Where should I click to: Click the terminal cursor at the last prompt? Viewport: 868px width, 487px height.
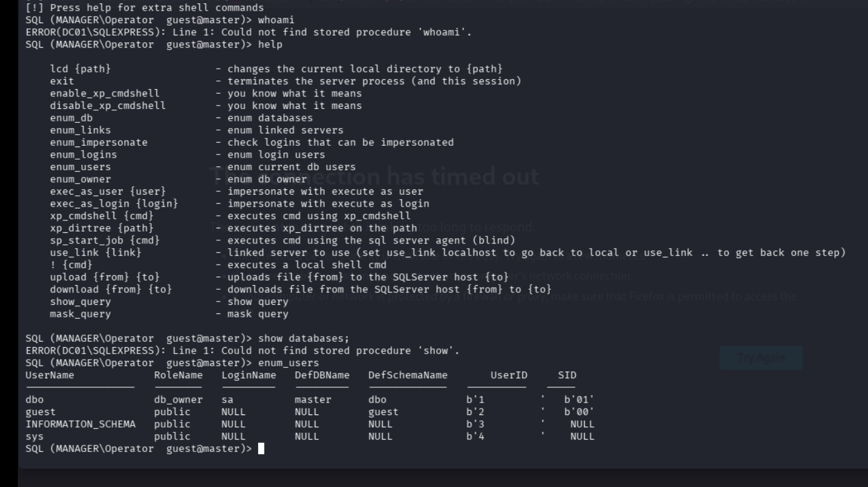click(x=261, y=449)
